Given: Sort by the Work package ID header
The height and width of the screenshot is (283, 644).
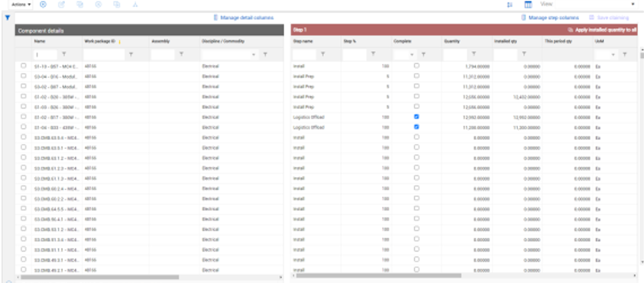Looking at the screenshot, I should point(100,41).
